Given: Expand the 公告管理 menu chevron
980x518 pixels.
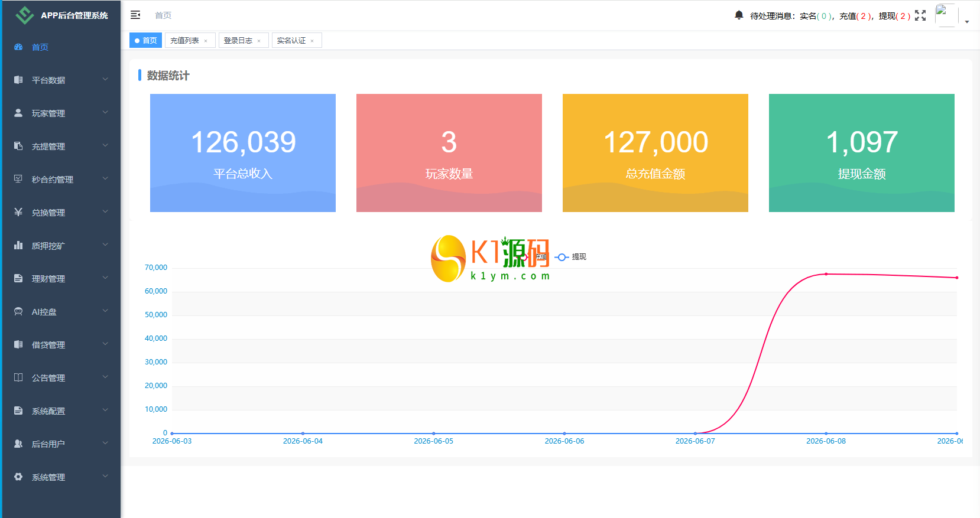Looking at the screenshot, I should 105,377.
